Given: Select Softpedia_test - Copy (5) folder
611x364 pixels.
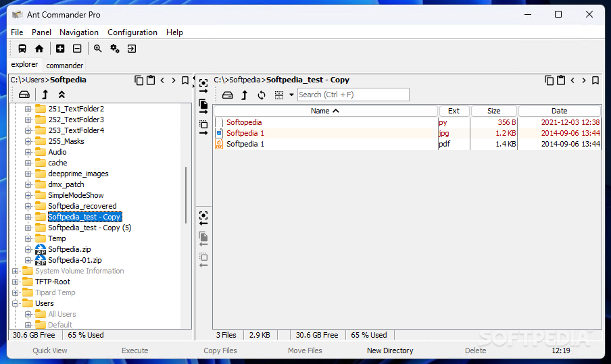Looking at the screenshot, I should click(90, 228).
